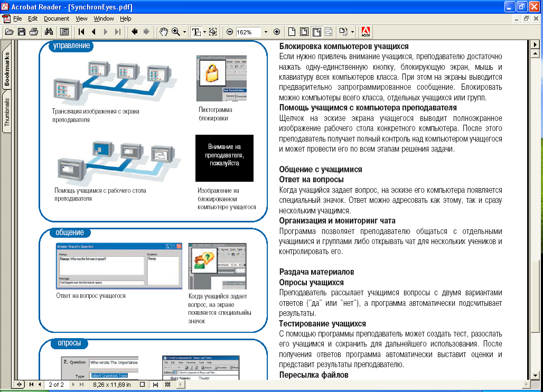Go to last page in top toolbar
Screen dimensions: 543x392
tap(118, 32)
